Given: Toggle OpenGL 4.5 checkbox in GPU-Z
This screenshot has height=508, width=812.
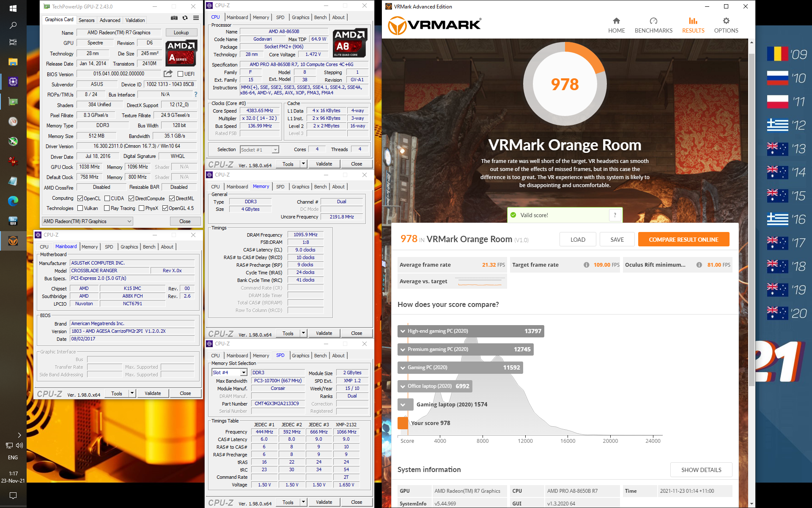Looking at the screenshot, I should 165,208.
